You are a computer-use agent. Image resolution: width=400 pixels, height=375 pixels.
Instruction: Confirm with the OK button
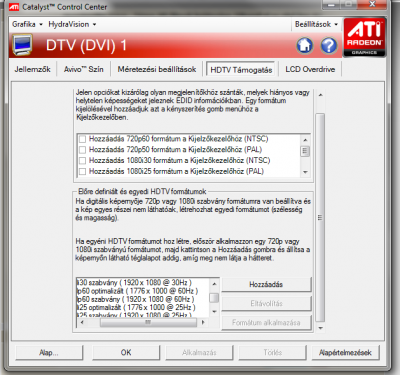point(126,353)
